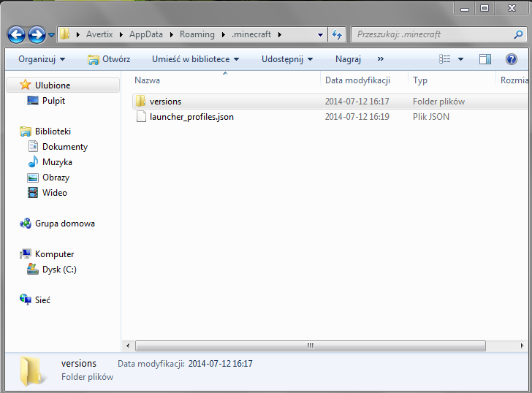Click Folder plików type cell in list
The width and height of the screenshot is (532, 393).
coord(438,102)
